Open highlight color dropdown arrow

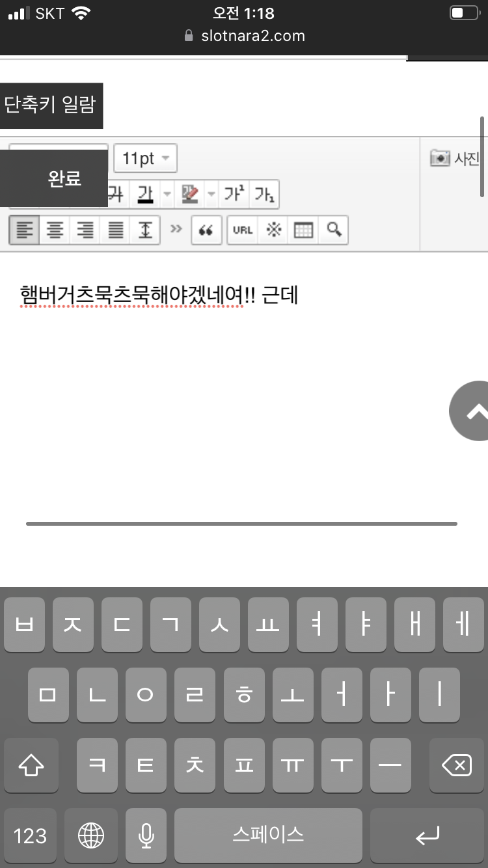pos(211,195)
